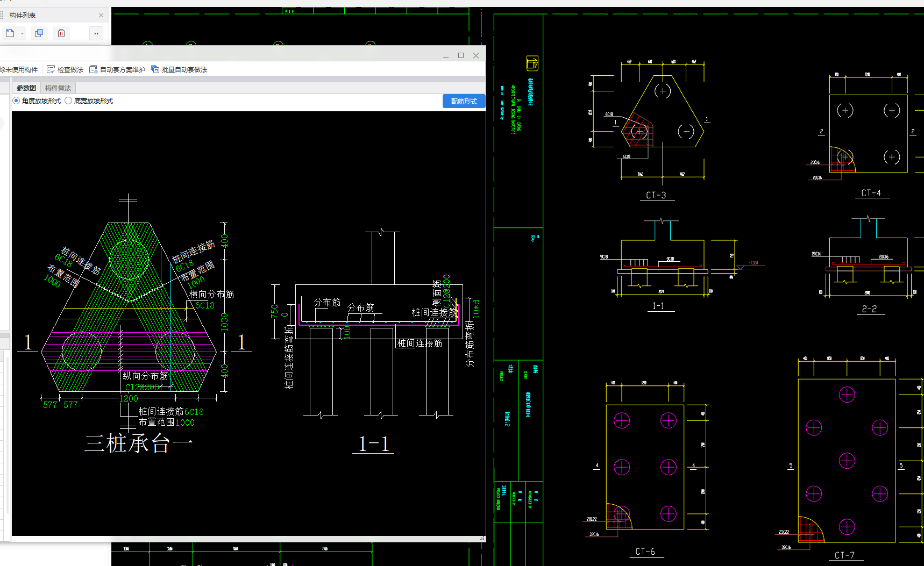Switch to the 构件做法 tab
924x566 pixels.
click(58, 88)
